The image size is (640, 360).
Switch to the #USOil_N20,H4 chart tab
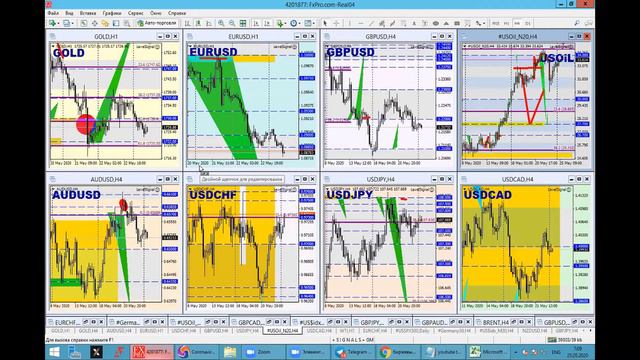(282, 331)
